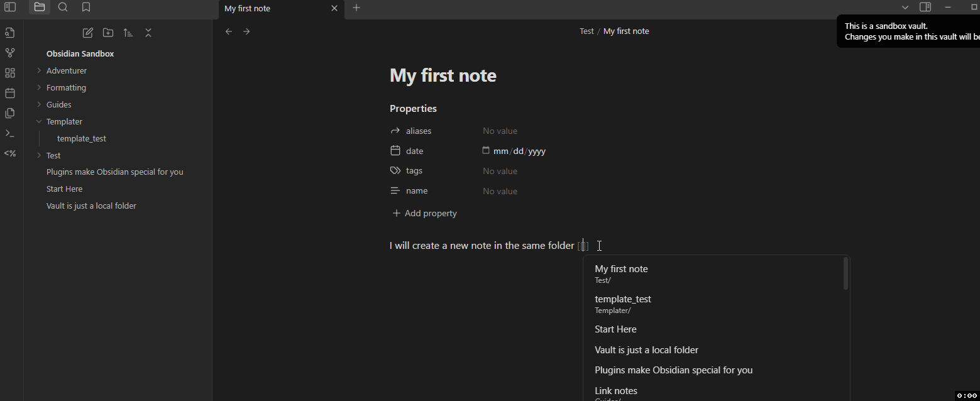The width and height of the screenshot is (980, 401).
Task: Collapse all folders in file explorer
Action: pos(148,33)
